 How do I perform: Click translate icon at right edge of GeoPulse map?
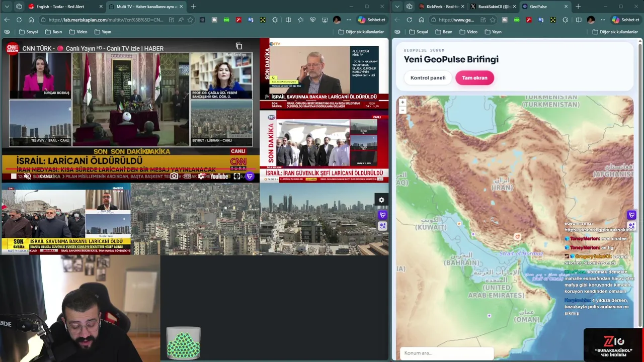631,226
